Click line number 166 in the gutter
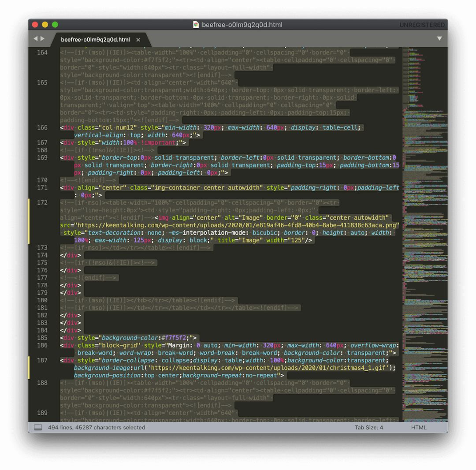This screenshot has width=476, height=470. tap(42, 127)
